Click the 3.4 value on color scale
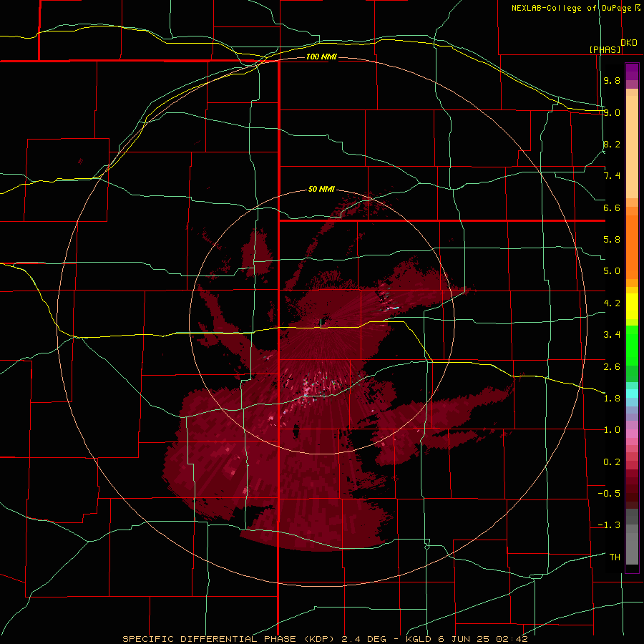 click(x=612, y=335)
